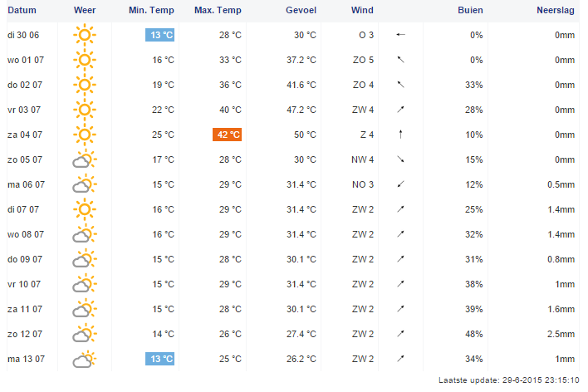The image size is (588, 392).
Task: Click the weather icon for wo 08 07
Action: pos(84,234)
